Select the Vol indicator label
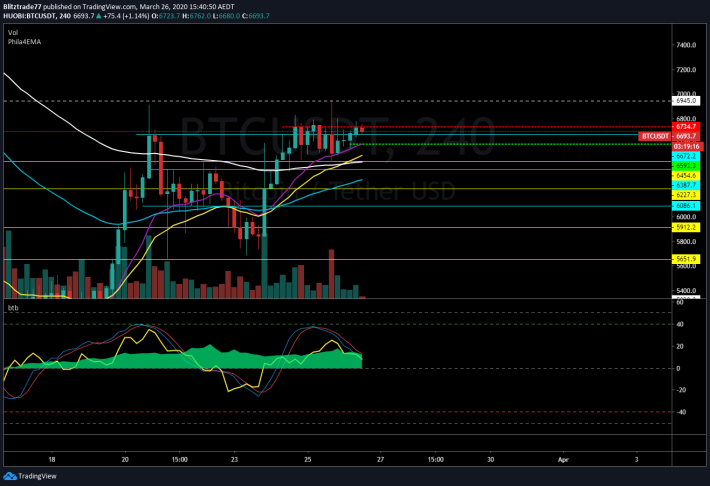Viewport: 710px width, 486px height. coord(13,33)
